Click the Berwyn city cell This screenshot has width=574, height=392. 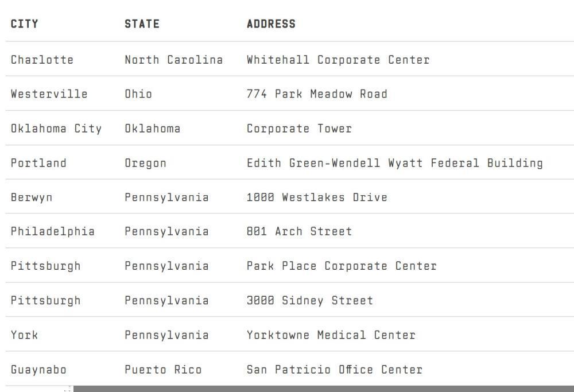pyautogui.click(x=32, y=197)
